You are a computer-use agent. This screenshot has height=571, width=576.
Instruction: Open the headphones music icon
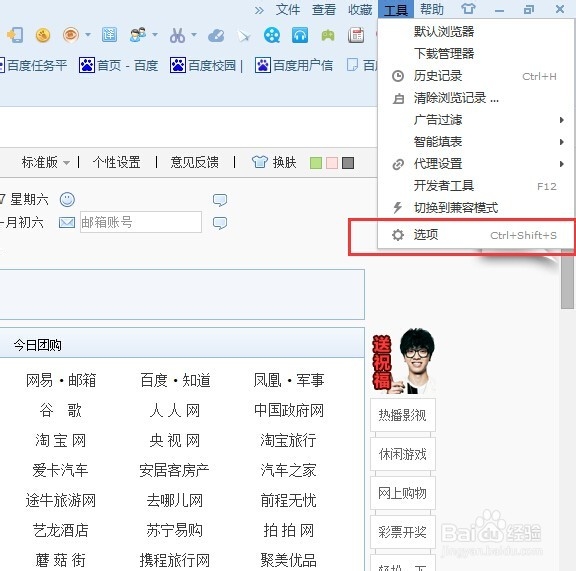point(300,35)
